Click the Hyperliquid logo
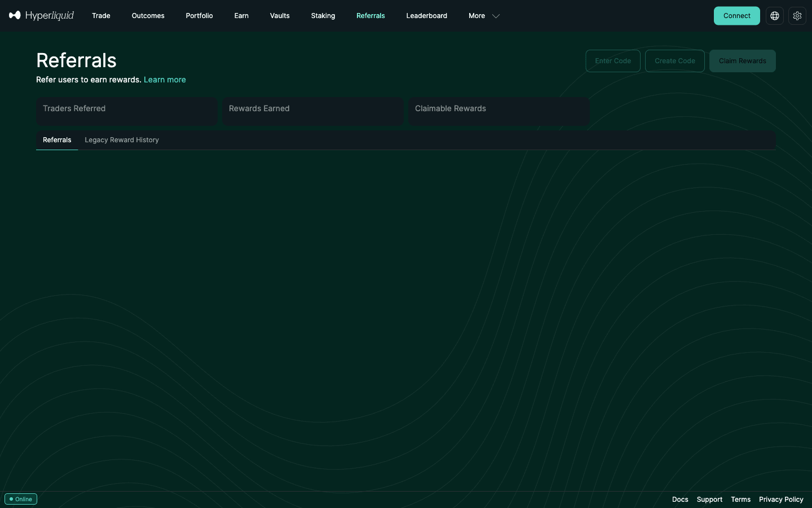The width and height of the screenshot is (812, 508). pos(41,15)
